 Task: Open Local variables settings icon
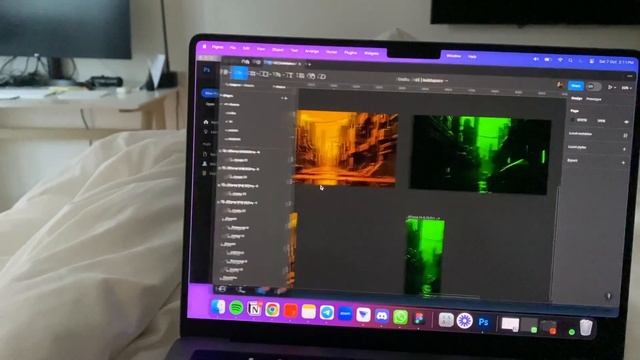pyautogui.click(x=625, y=136)
